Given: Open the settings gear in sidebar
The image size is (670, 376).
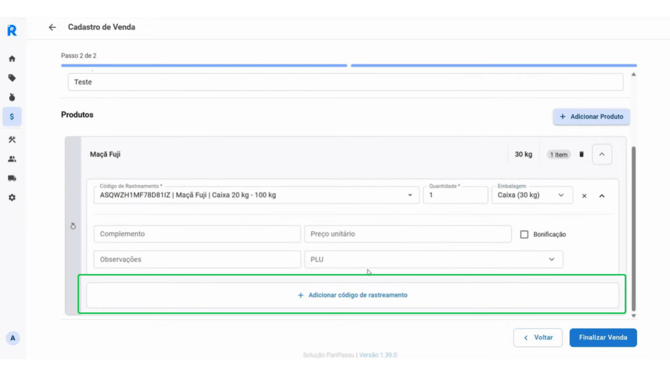Looking at the screenshot, I should [12, 197].
